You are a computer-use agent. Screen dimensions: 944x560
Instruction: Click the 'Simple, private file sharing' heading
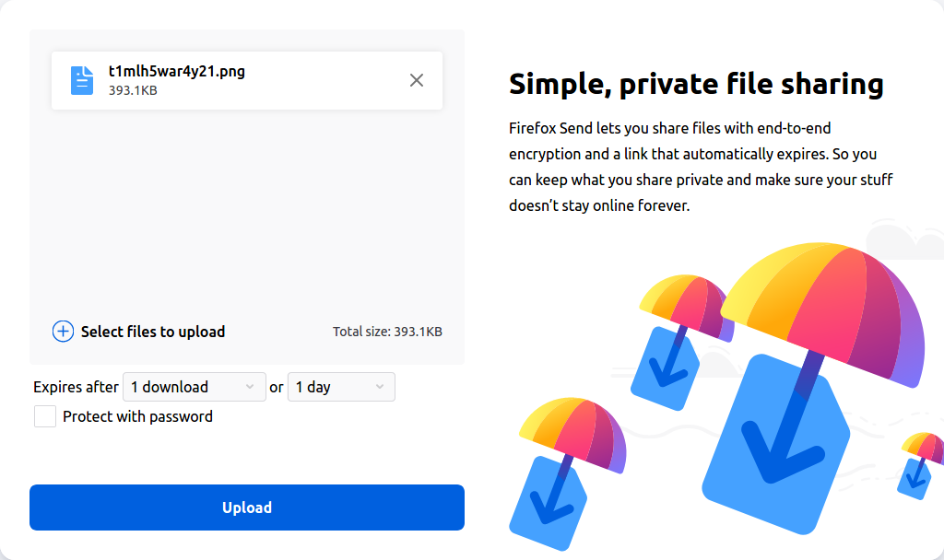pos(696,84)
